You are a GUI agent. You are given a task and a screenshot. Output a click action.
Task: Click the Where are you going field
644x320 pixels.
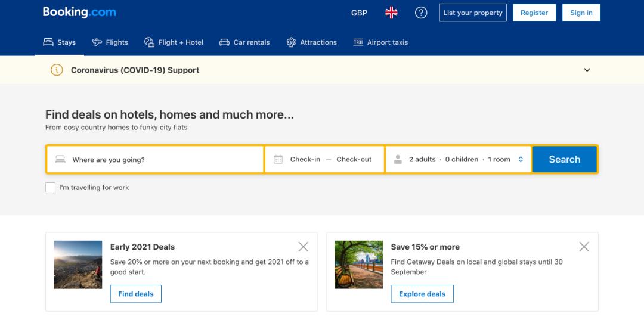(161, 160)
